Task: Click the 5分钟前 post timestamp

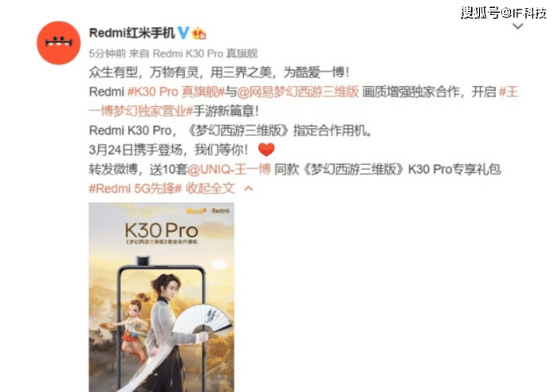Action: point(107,53)
